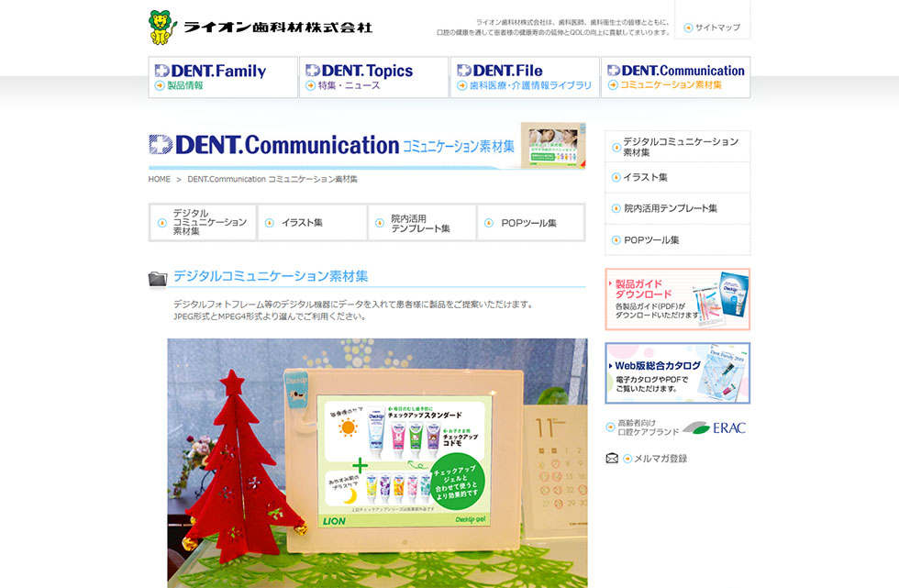
Task: Click the サイトマップ arrow icon
Action: click(688, 28)
